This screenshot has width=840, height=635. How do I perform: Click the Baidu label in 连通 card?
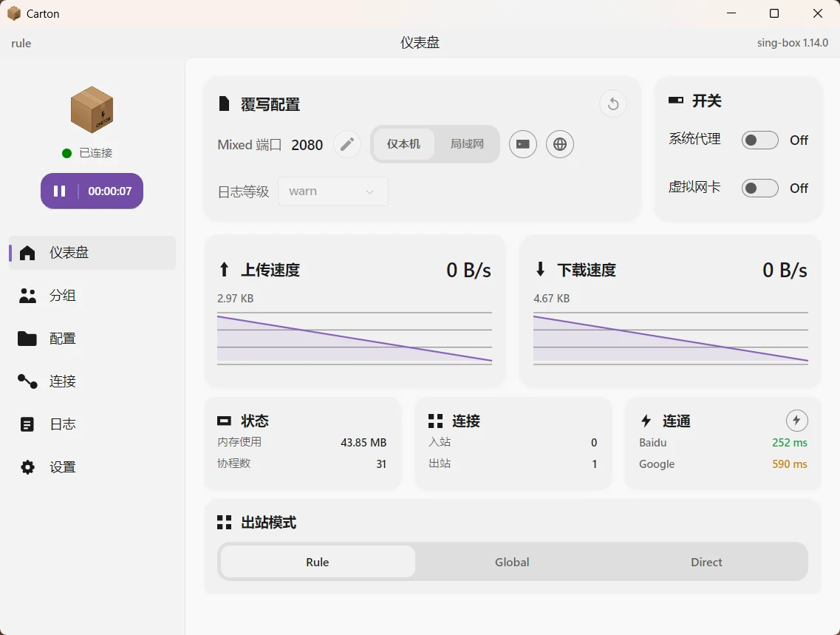(x=652, y=443)
